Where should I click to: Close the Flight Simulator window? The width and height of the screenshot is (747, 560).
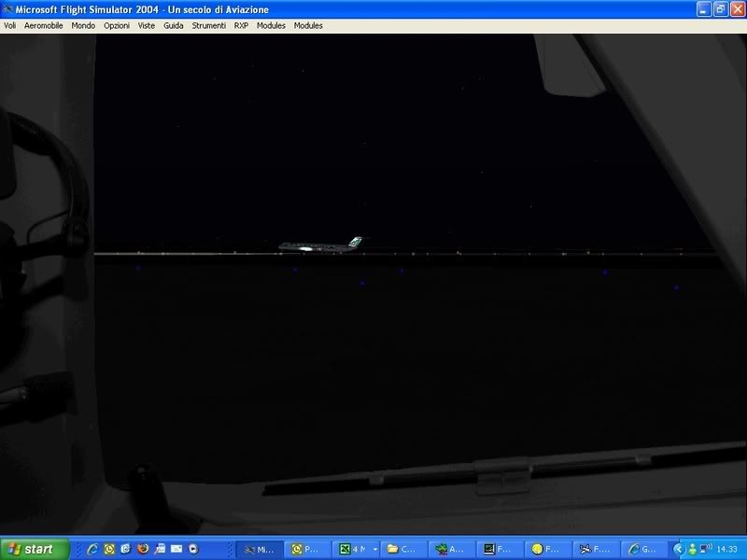pos(738,9)
